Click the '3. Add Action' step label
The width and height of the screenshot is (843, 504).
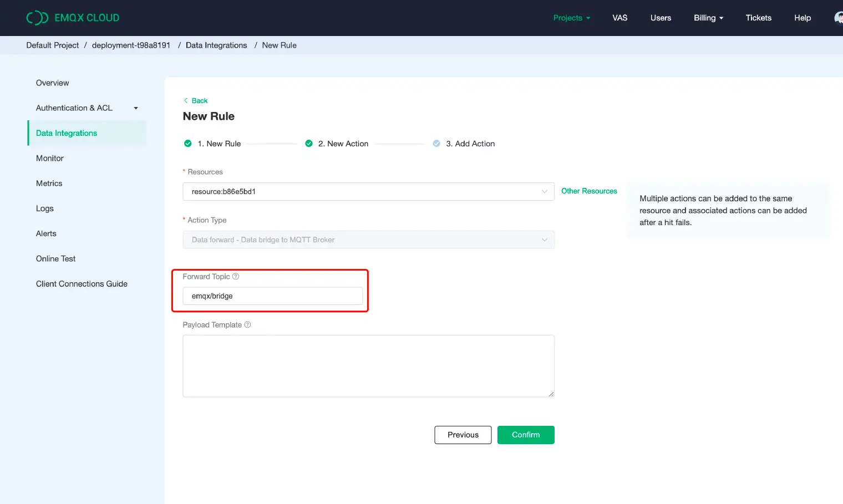tap(470, 144)
